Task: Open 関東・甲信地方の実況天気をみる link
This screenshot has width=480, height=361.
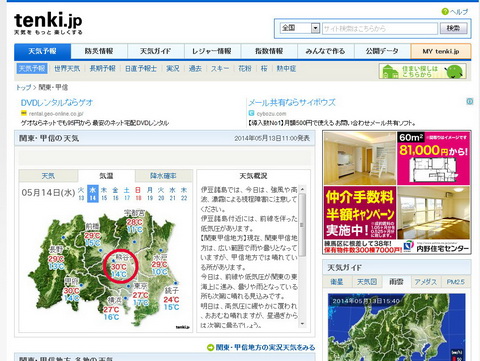Action: coord(265,347)
